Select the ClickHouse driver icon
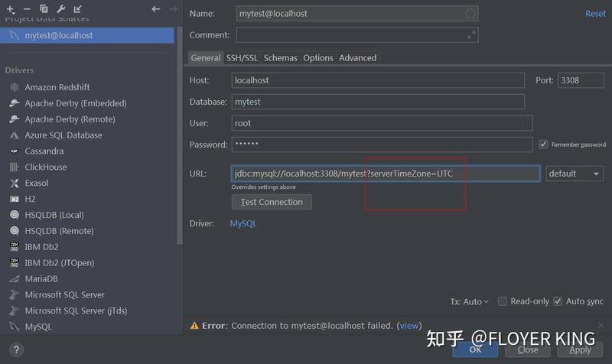 (x=15, y=167)
